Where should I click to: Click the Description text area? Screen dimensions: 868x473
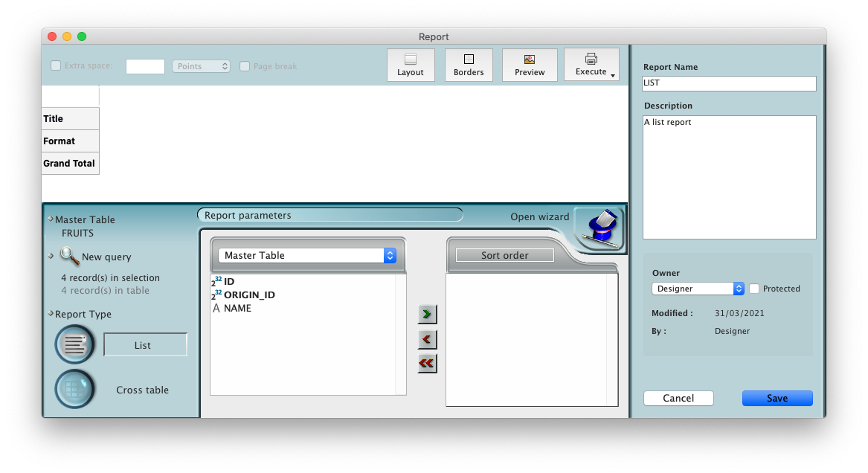tap(729, 177)
